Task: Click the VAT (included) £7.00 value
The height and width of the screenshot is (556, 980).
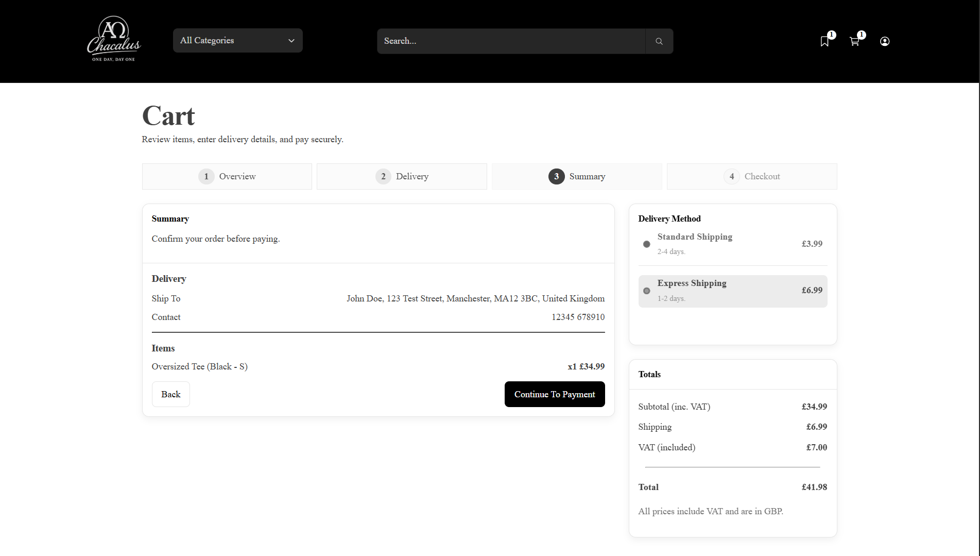Action: coord(817,447)
